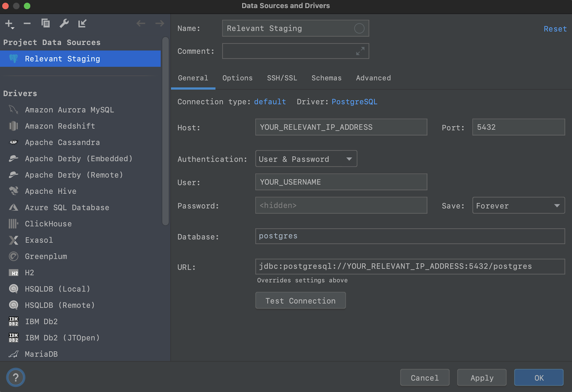This screenshot has width=572, height=392.
Task: Cancel the dialog
Action: (x=425, y=378)
